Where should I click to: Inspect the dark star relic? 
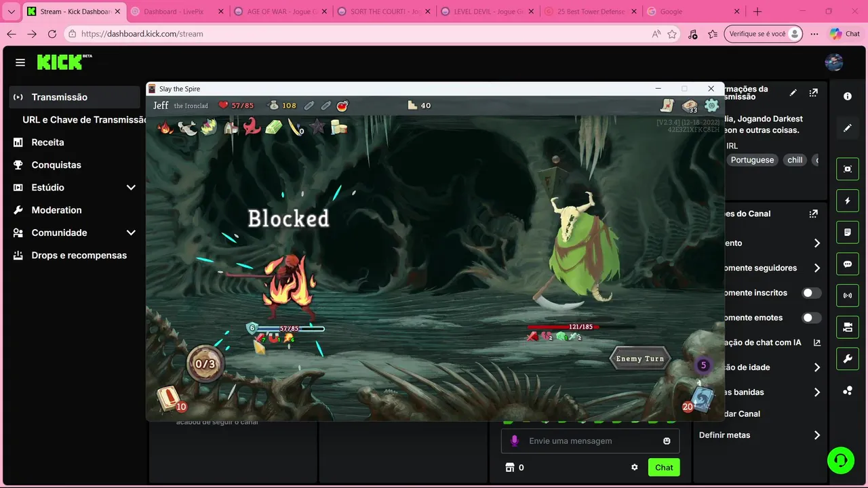point(317,127)
